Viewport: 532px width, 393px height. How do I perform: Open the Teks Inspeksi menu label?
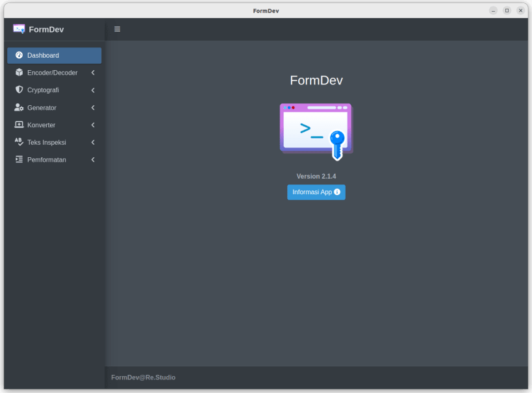[x=47, y=142]
